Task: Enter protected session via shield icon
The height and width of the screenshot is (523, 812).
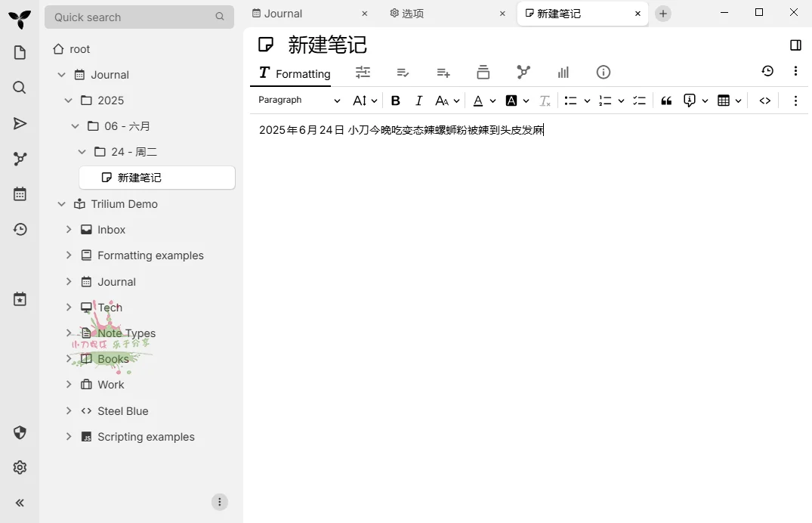Action: tap(20, 432)
